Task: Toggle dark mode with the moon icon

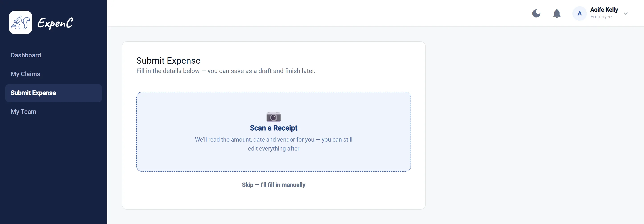Action: click(536, 13)
